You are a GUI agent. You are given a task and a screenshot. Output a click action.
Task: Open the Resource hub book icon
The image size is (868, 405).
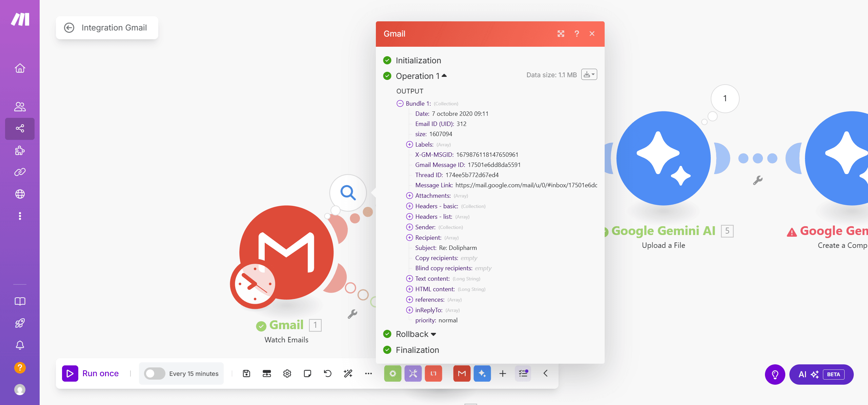20,301
